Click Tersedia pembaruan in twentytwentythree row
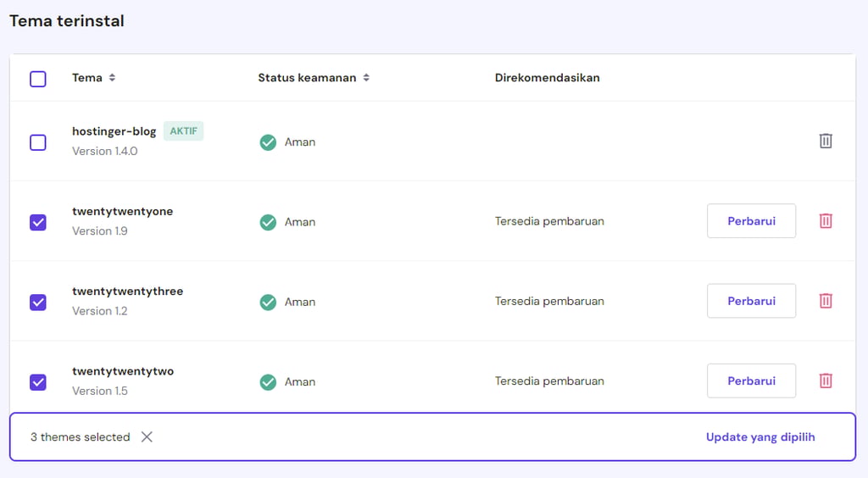The width and height of the screenshot is (868, 478). 549,301
